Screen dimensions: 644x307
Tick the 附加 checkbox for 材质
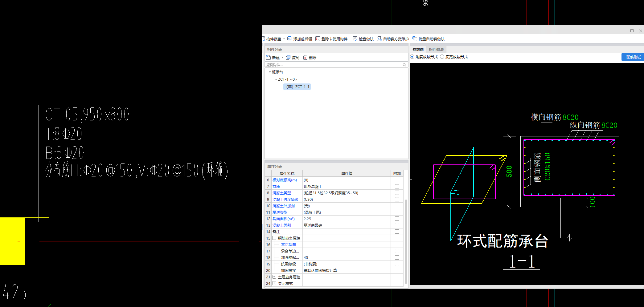click(397, 186)
